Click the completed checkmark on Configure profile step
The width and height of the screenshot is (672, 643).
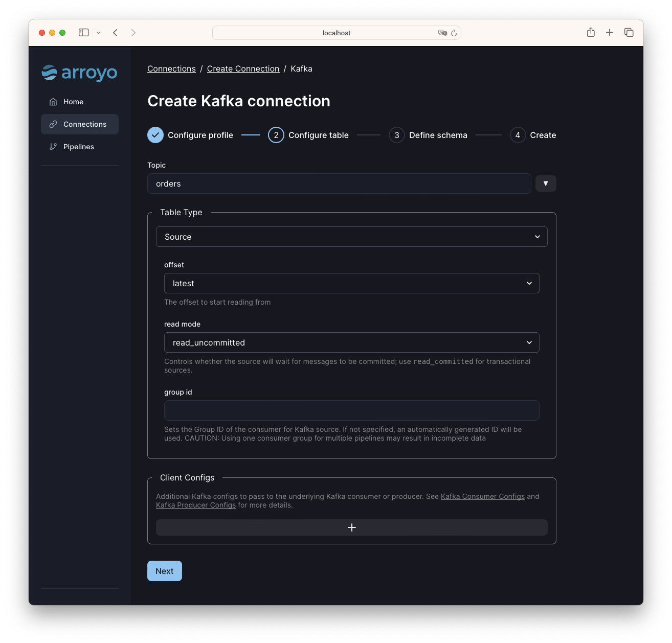(x=155, y=135)
